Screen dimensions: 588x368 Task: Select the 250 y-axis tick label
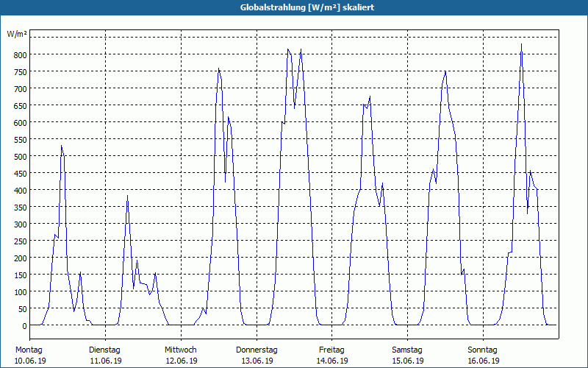(20, 241)
